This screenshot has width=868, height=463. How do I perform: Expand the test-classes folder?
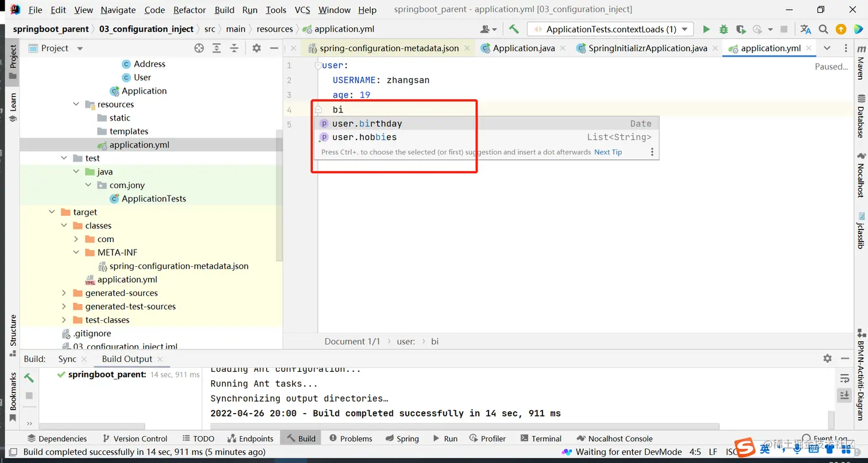tap(64, 320)
